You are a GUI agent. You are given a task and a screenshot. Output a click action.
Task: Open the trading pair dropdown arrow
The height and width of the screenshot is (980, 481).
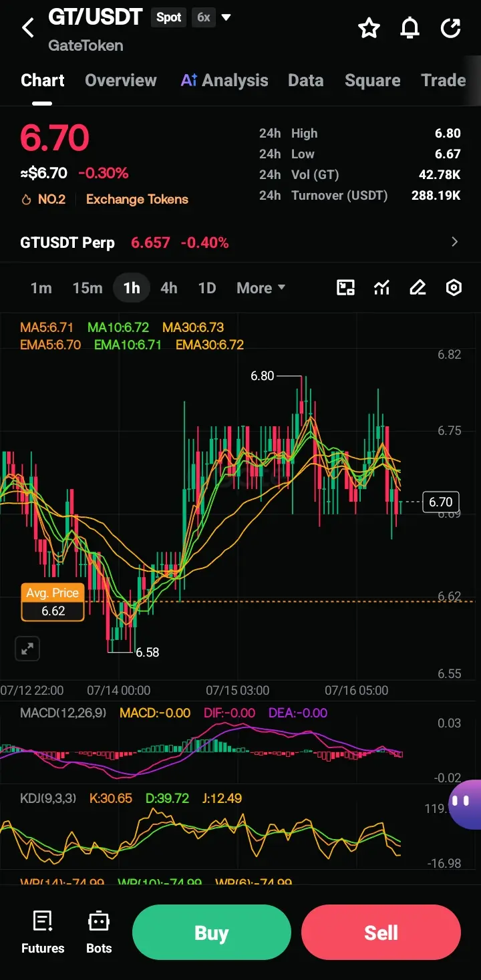(226, 17)
